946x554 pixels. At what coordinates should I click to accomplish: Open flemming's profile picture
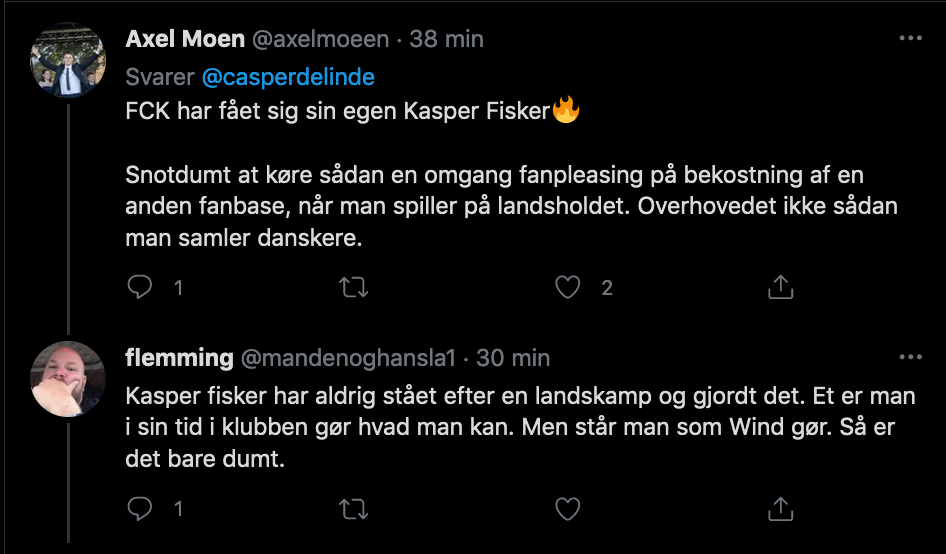tap(68, 378)
